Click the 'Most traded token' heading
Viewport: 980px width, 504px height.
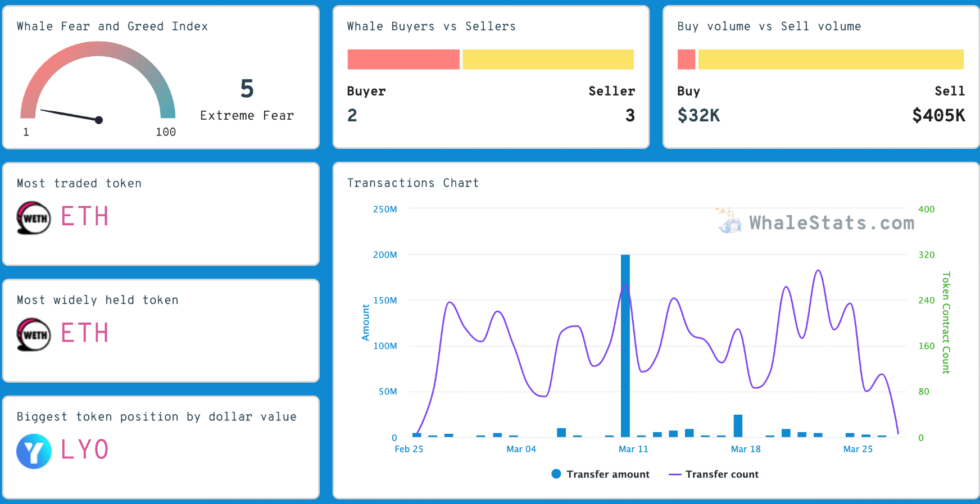pos(79,183)
